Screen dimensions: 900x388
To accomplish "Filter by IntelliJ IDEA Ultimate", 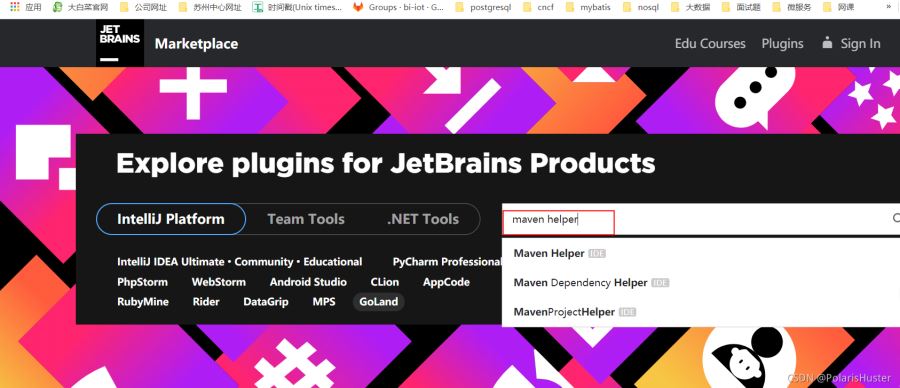I will [x=170, y=262].
